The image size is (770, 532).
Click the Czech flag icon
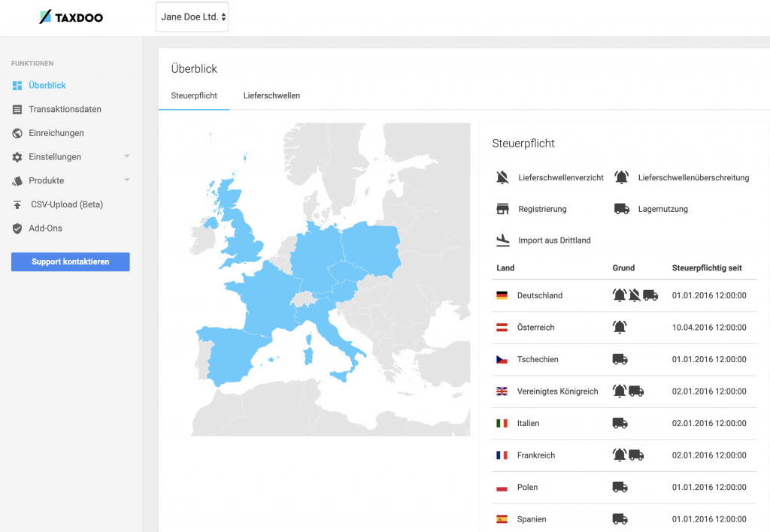(502, 360)
